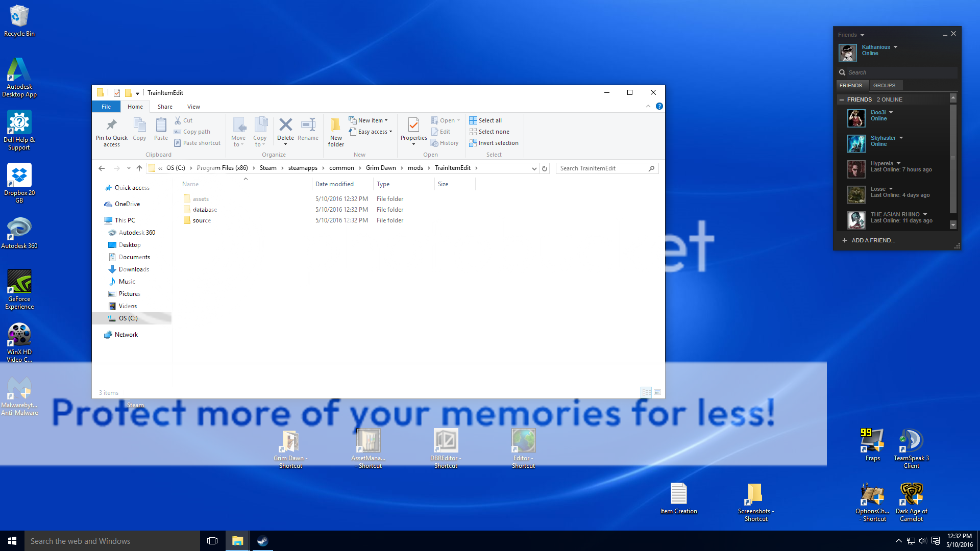Open Steam from the taskbar
980x551 pixels.
click(x=262, y=541)
